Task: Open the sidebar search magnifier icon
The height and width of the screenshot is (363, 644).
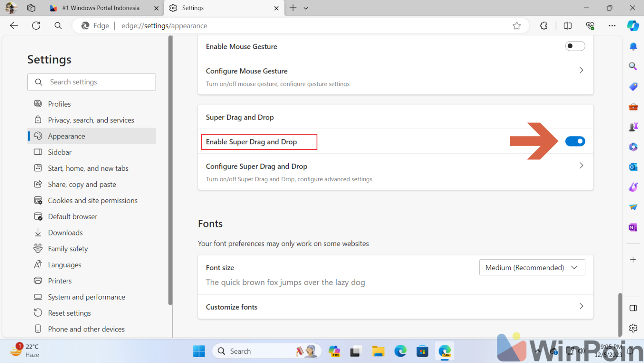Action: pyautogui.click(x=634, y=66)
